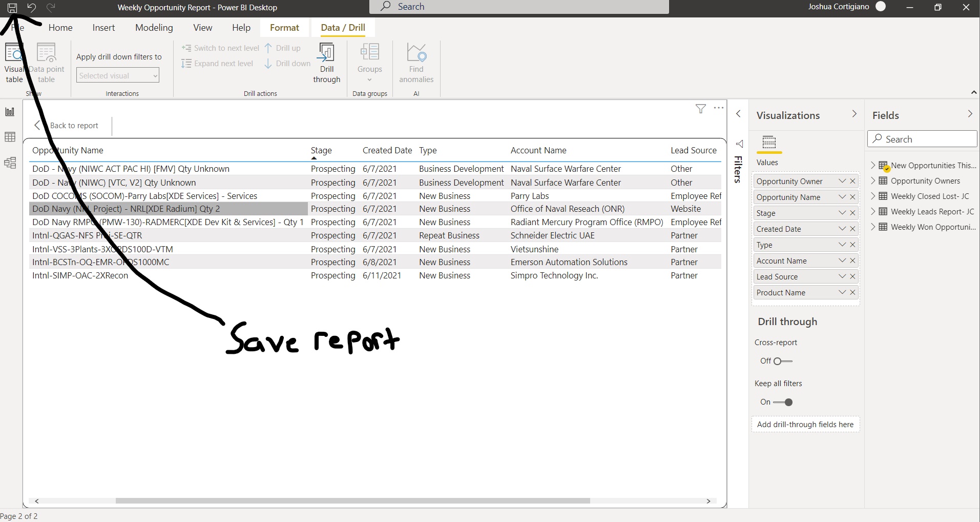980x522 pixels.
Task: Collapse the ribbon with caret
Action: (x=974, y=92)
